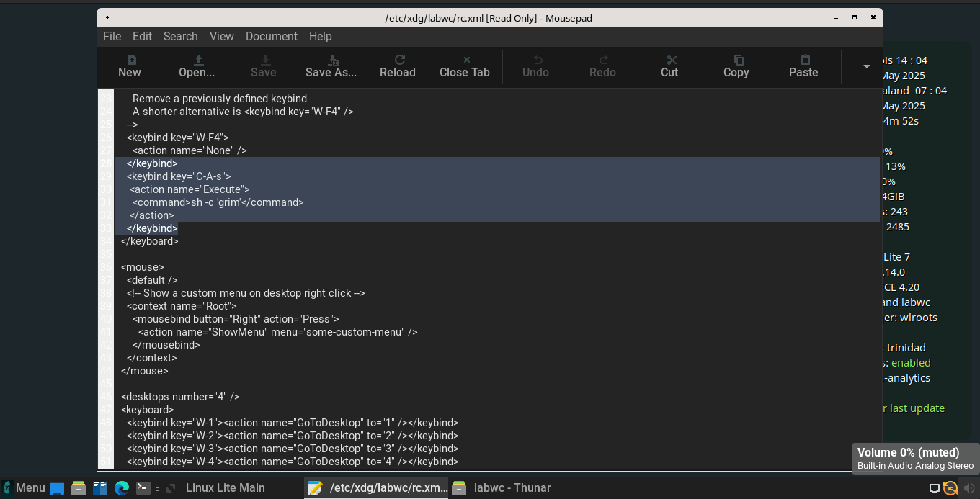Click the Open... toolbar button
Image resolution: width=980 pixels, height=499 pixels.
coord(197,66)
